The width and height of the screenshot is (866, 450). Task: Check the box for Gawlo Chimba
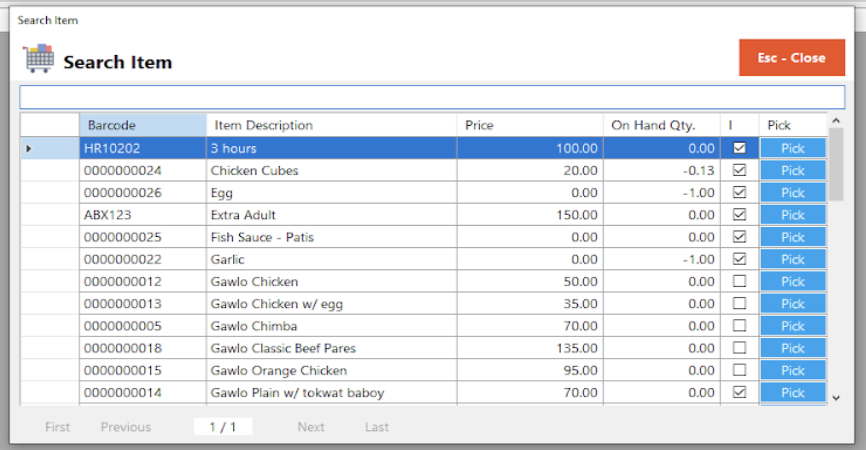pyautogui.click(x=739, y=326)
